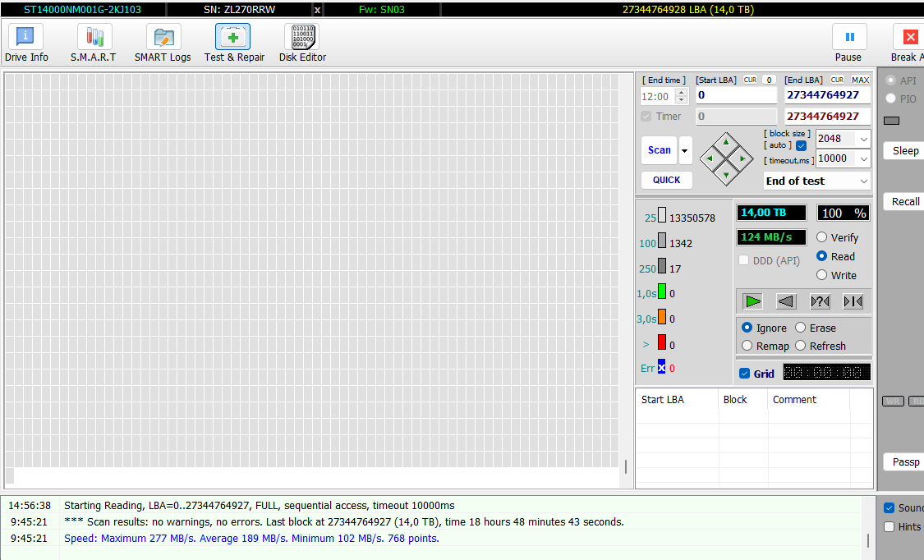This screenshot has width=924, height=560.
Task: Select the Refresh error action
Action: (800, 346)
